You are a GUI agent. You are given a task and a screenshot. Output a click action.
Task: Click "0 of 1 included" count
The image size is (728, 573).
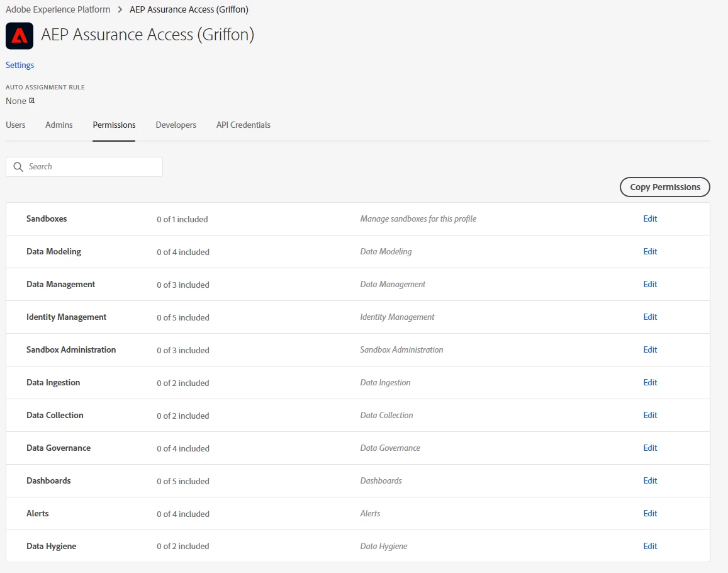182,219
